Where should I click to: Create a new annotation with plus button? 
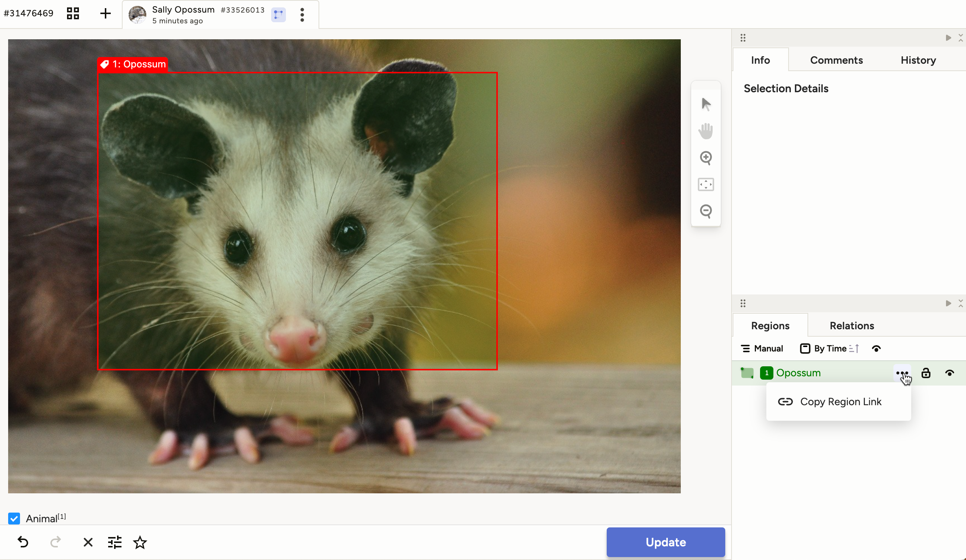pyautogui.click(x=105, y=13)
